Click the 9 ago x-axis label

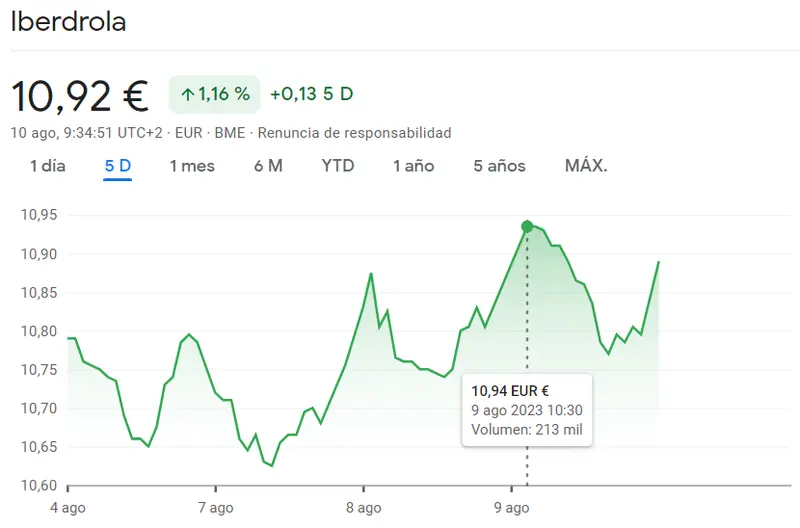tap(512, 508)
